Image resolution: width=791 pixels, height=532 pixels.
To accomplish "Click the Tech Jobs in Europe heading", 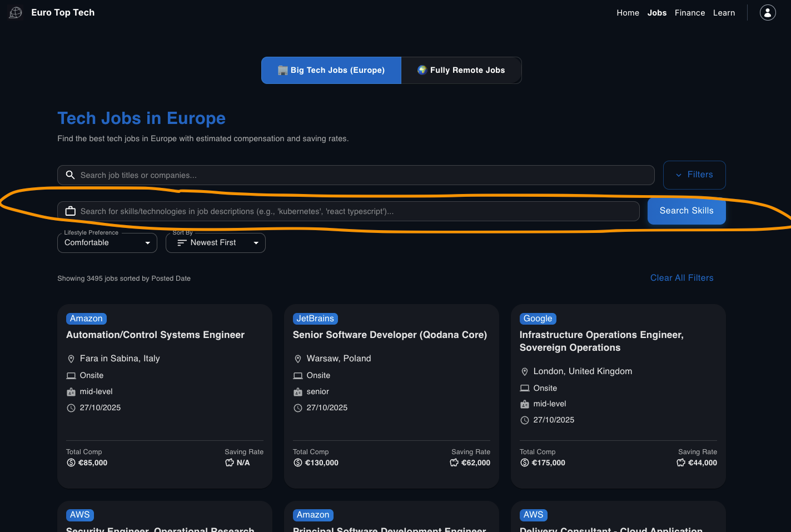I will click(142, 118).
